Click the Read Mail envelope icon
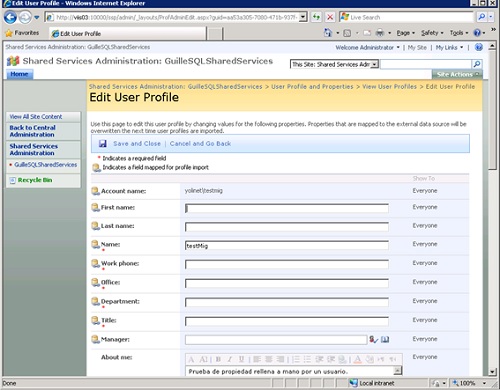Image resolution: width=500 pixels, height=390 pixels. click(x=367, y=33)
